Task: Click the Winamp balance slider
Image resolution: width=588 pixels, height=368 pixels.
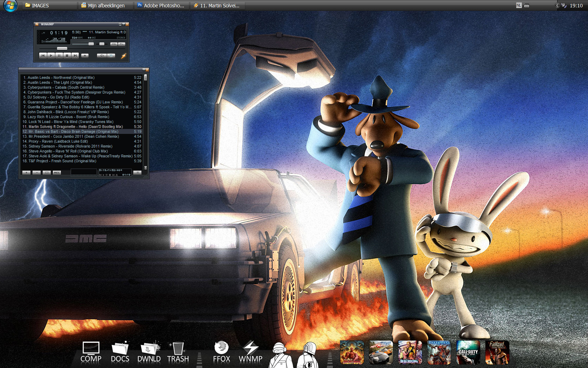Action: (101, 44)
